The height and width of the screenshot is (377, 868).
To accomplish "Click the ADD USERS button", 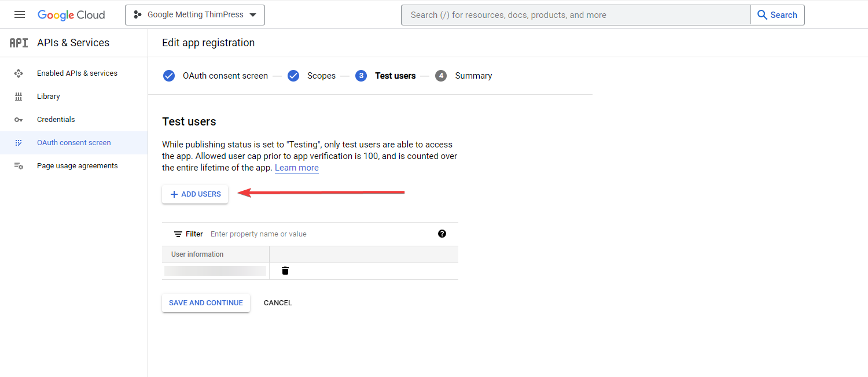I will coord(195,194).
